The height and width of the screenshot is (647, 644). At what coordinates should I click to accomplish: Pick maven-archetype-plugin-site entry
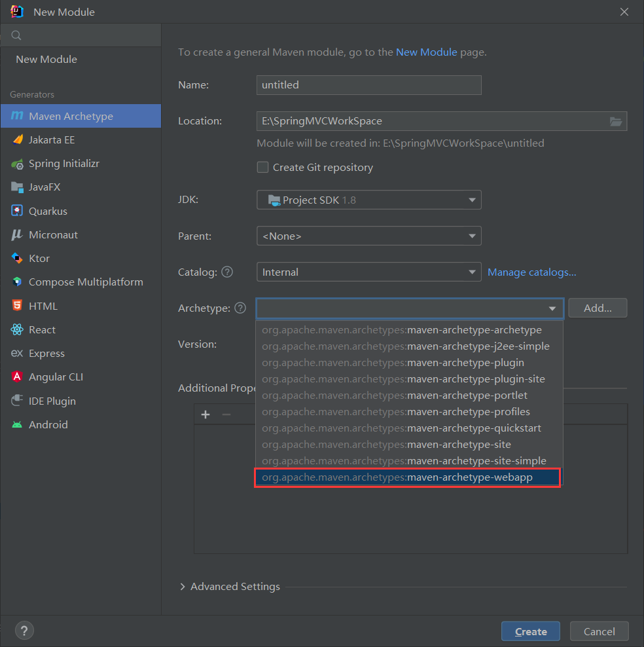pyautogui.click(x=409, y=379)
